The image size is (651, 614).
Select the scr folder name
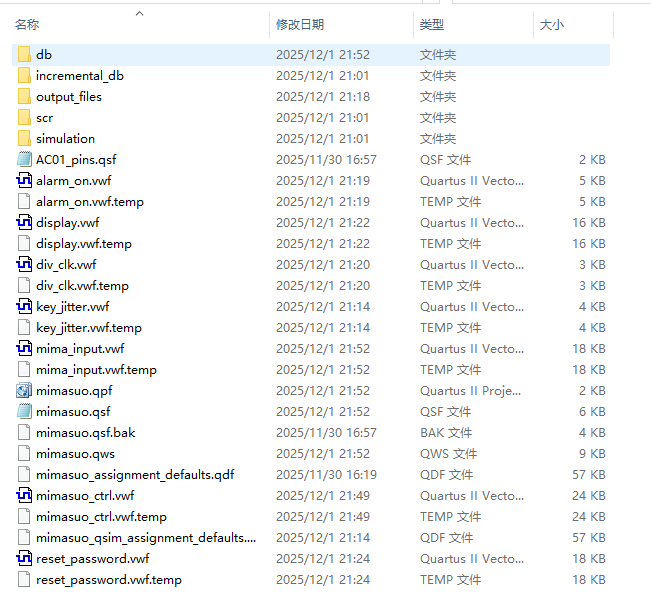44,118
